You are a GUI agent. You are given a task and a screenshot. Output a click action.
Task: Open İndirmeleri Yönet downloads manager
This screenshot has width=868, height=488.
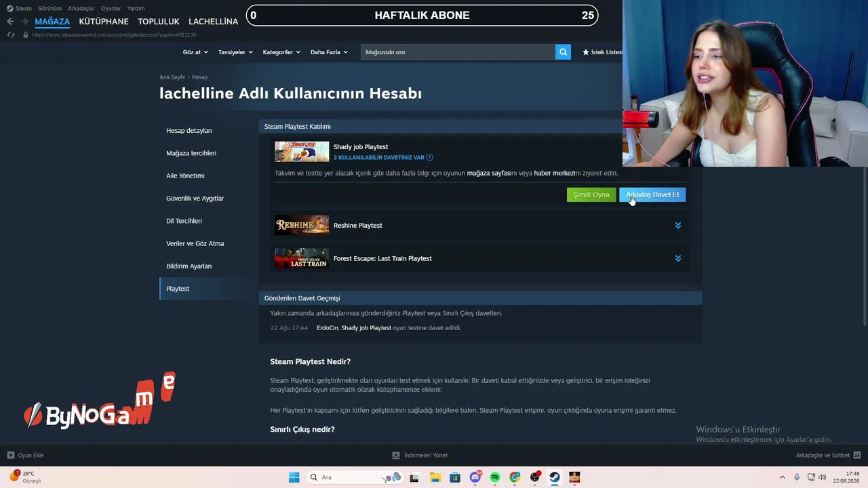point(420,455)
